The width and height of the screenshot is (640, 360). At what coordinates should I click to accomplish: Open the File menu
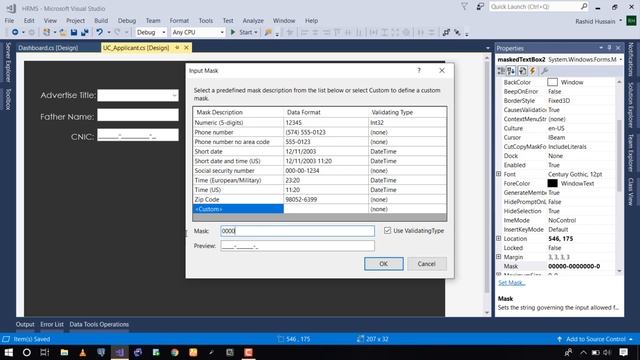pos(9,20)
